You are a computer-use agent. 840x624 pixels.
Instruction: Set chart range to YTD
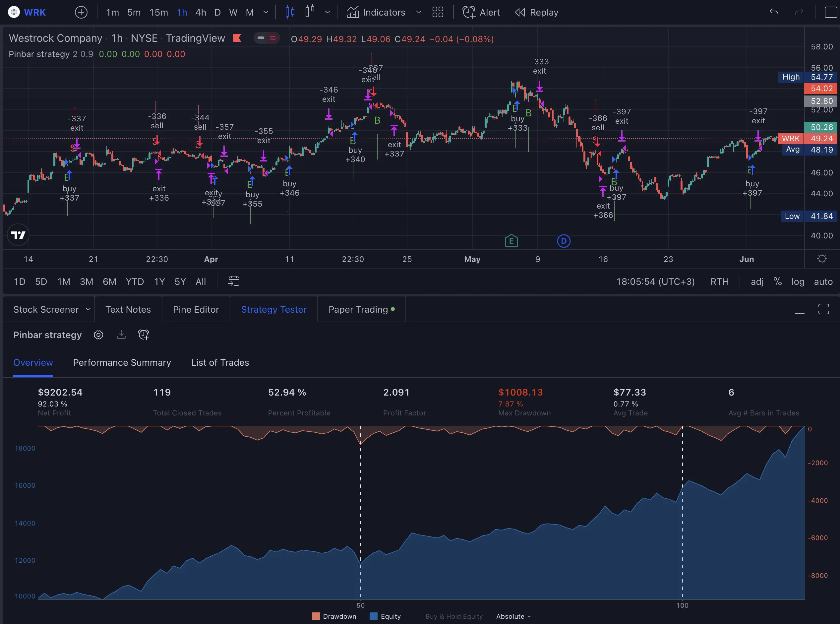pyautogui.click(x=135, y=282)
